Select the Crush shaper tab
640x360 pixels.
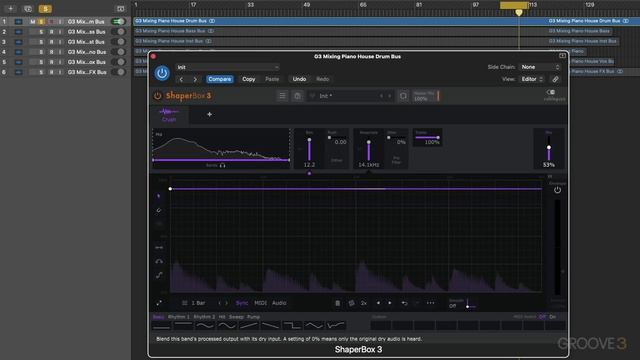[x=169, y=115]
